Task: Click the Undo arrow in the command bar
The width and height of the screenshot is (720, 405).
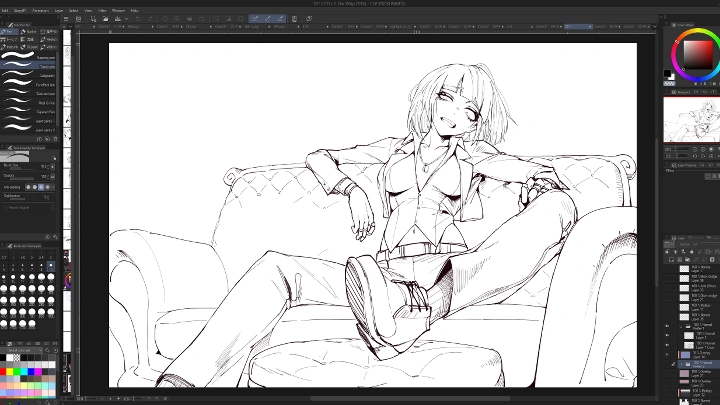Action: coord(138,18)
